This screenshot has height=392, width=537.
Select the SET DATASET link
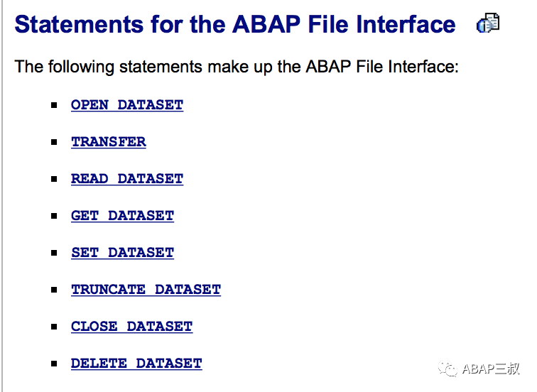tap(123, 253)
